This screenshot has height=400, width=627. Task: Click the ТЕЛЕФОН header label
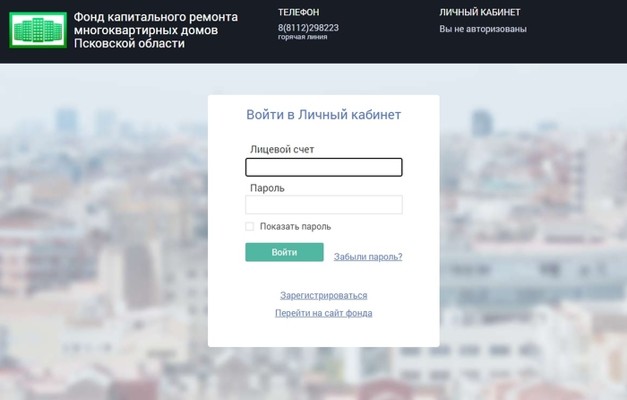pyautogui.click(x=298, y=12)
